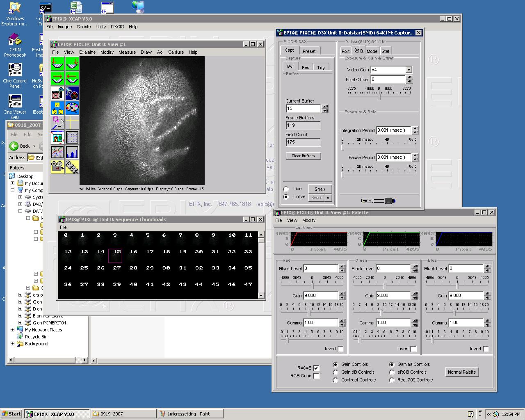This screenshot has height=420, width=525.
Task: Open the color palette tool icon
Action: pyautogui.click(x=72, y=108)
